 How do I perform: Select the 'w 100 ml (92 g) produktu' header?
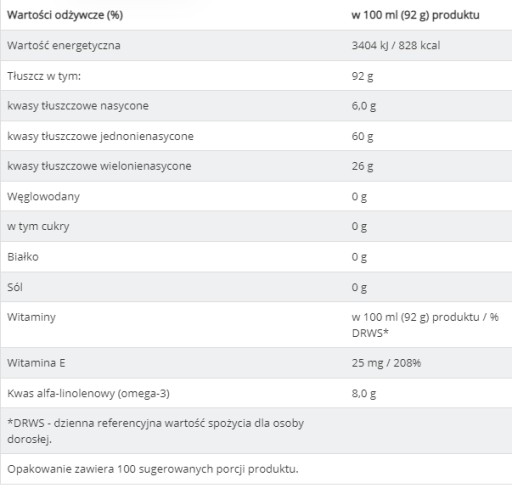415,15
